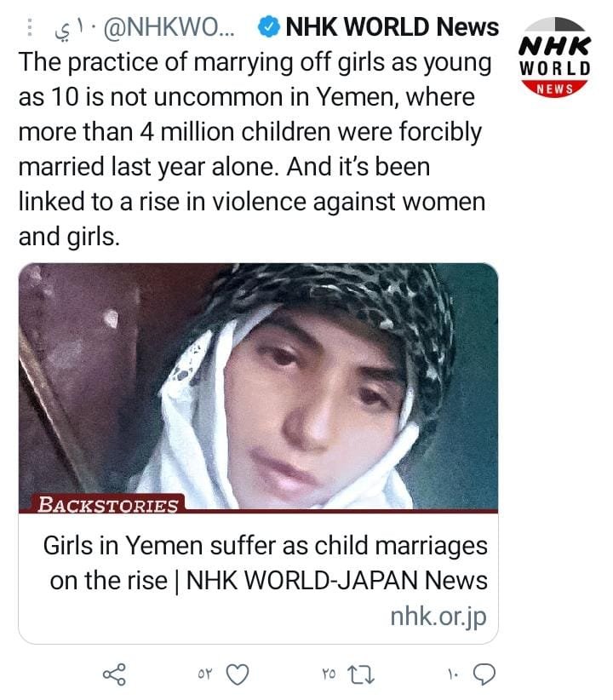Click the blue verified badge

269,26
